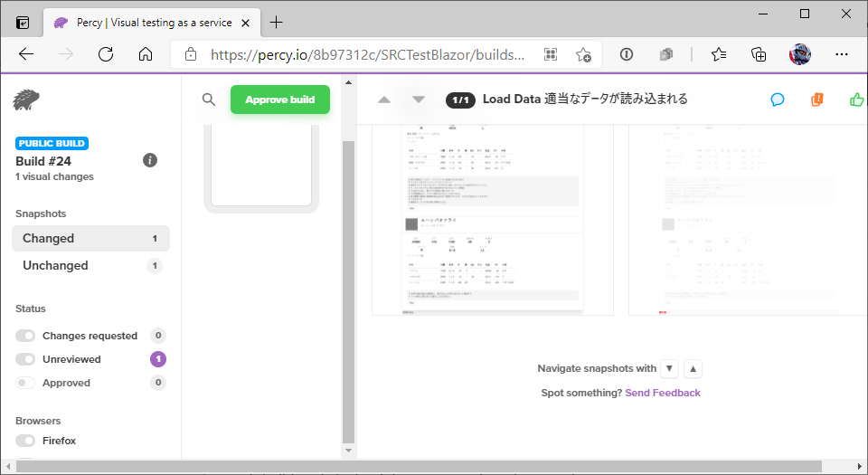Open the Favorites list icon
This screenshot has width=868, height=475.
(x=719, y=54)
